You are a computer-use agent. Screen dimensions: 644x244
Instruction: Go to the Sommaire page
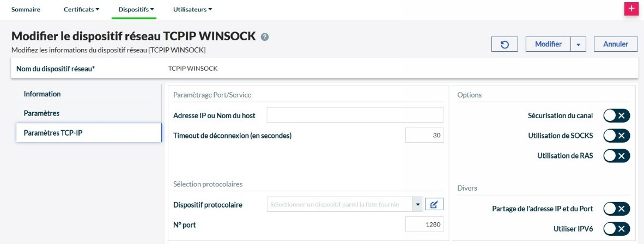pos(26,9)
